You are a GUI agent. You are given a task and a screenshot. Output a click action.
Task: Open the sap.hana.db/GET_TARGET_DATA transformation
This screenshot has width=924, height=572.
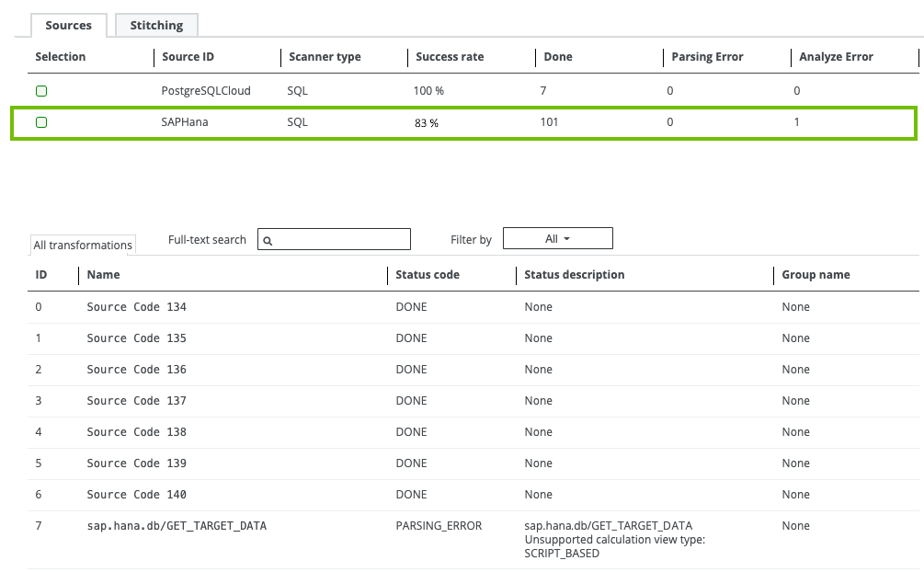tap(177, 526)
